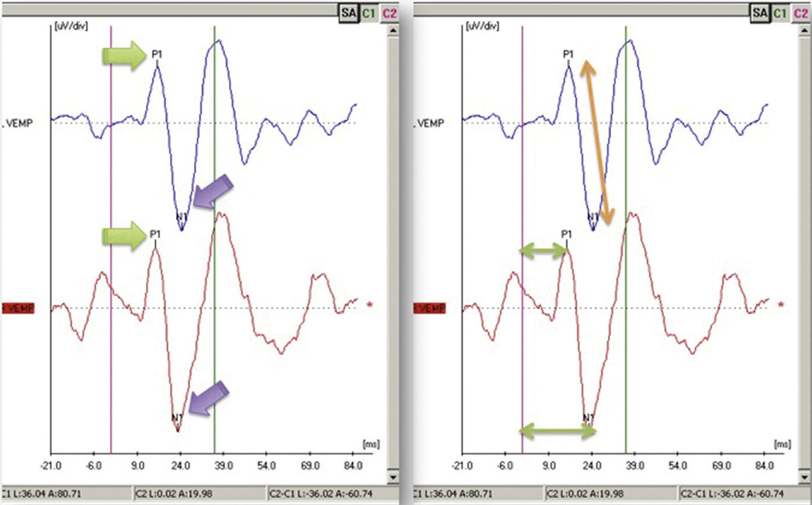
Task: Enable the C1 cursor in left panel
Action: point(369,13)
